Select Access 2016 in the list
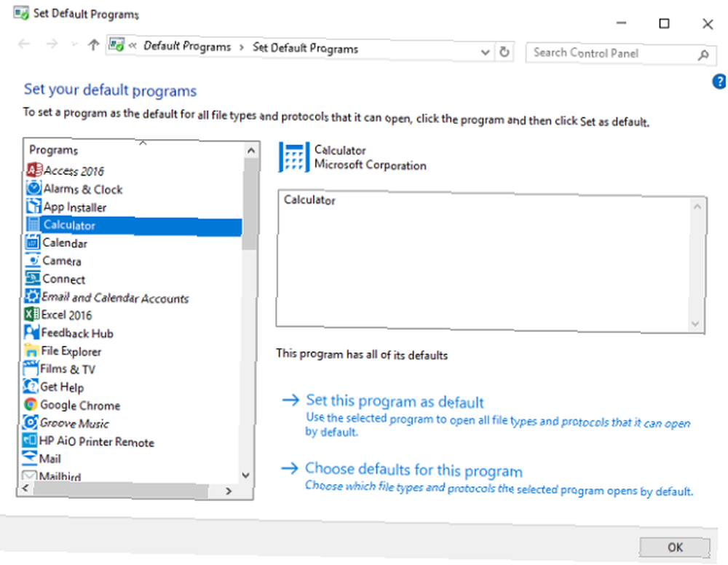This screenshot has height=565, width=728. [x=74, y=171]
